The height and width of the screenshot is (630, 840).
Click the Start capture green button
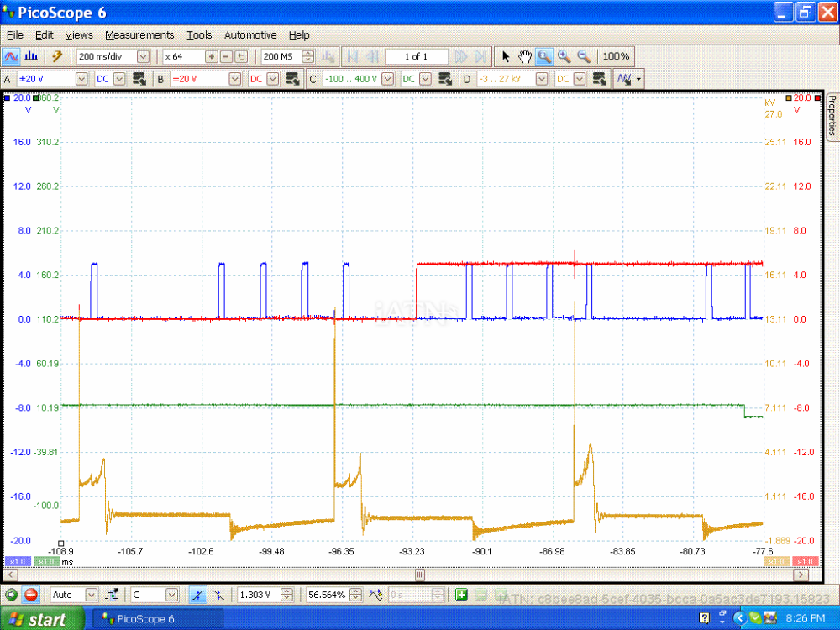[x=11, y=595]
